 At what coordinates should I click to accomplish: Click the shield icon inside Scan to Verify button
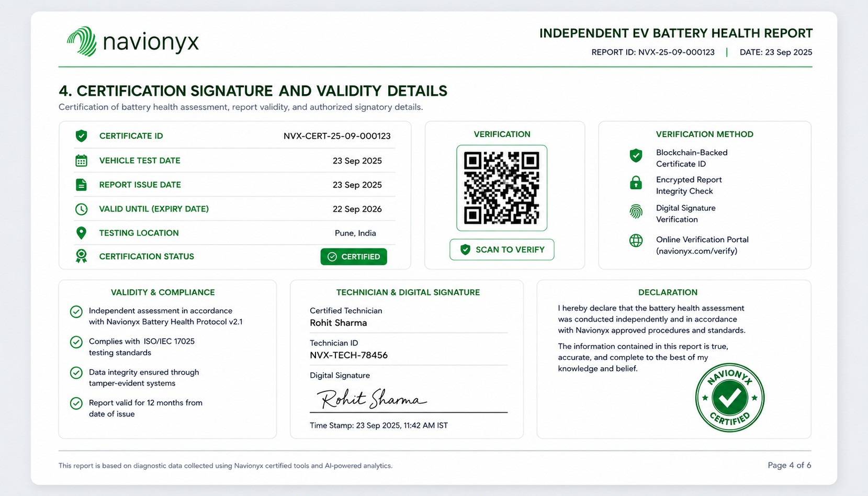tap(465, 250)
